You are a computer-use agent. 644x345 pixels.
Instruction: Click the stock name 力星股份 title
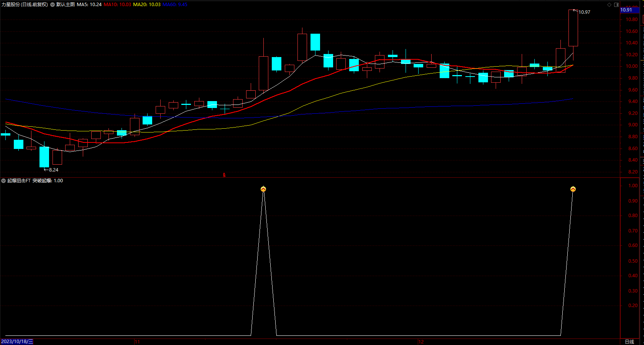point(11,5)
